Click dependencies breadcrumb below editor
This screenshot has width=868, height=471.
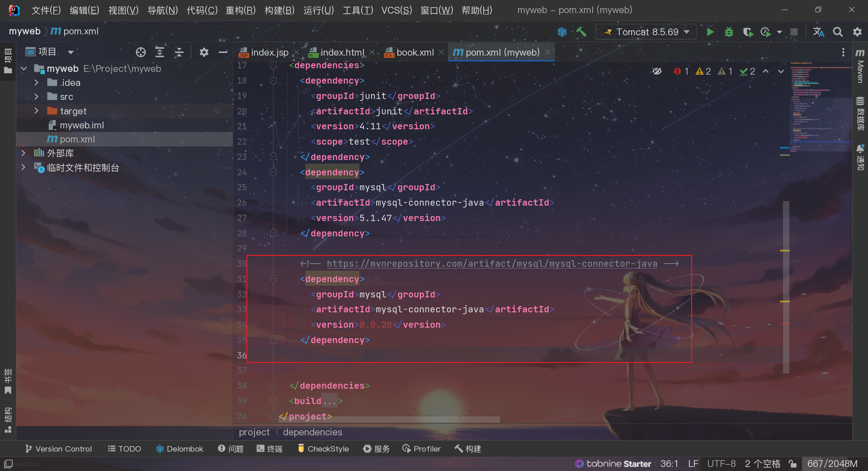coord(312,432)
